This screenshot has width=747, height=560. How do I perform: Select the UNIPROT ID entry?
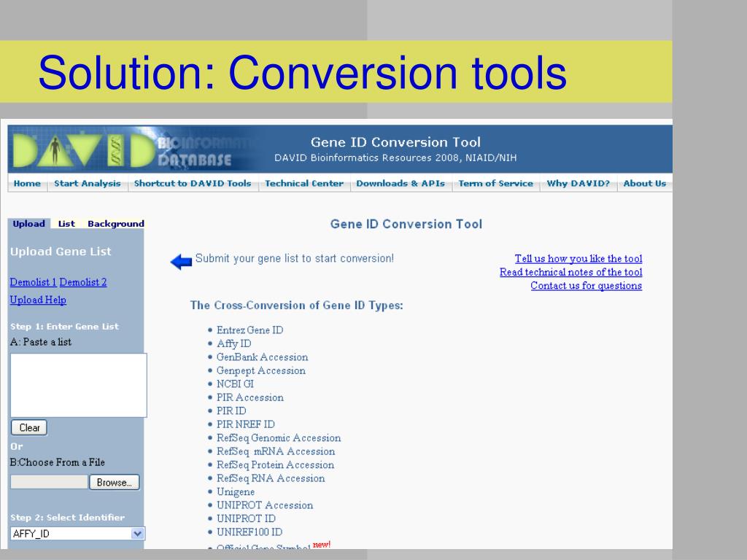click(246, 518)
